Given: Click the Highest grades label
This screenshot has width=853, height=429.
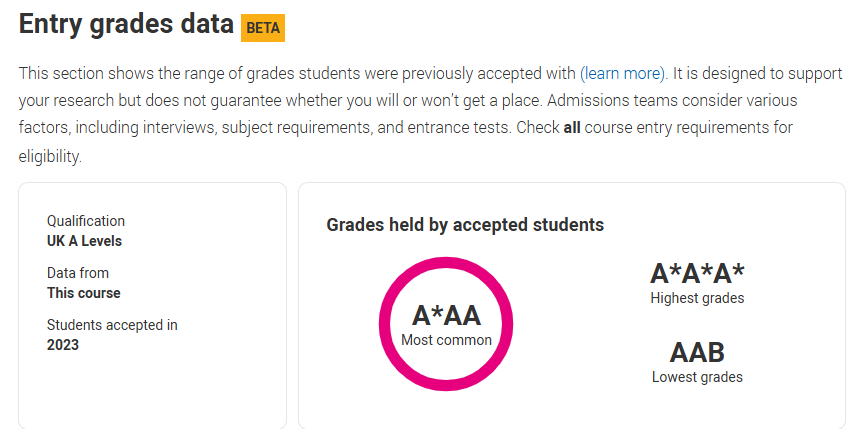Looking at the screenshot, I should click(697, 298).
